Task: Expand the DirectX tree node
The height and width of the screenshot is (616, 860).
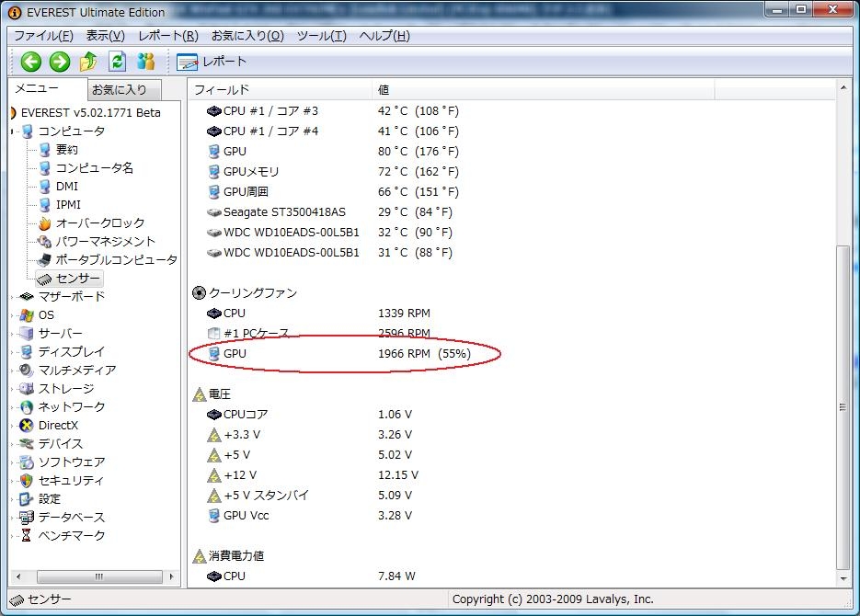Action: coord(12,426)
